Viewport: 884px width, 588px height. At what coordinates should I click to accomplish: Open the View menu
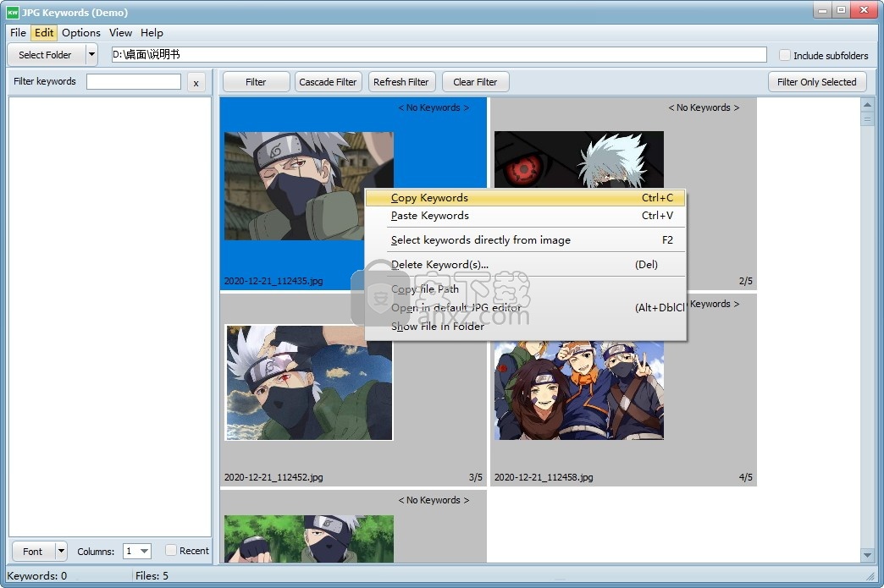click(x=120, y=33)
